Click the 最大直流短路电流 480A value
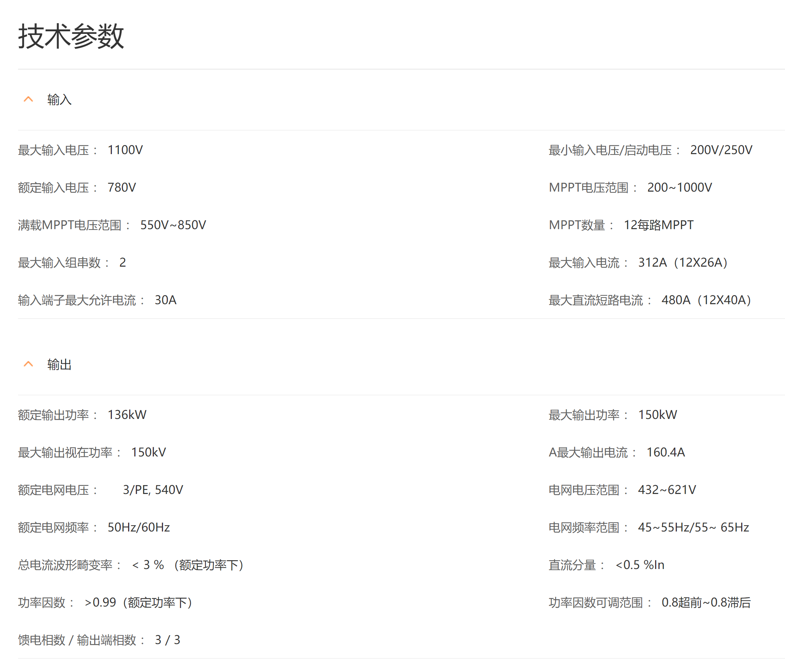Image resolution: width=785 pixels, height=672 pixels. coord(706,300)
